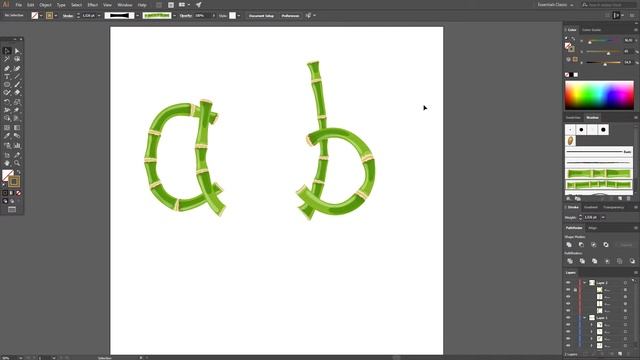Click the New Brush icon in Brushes panel
Image resolution: width=640 pixels, height=360 pixels.
[x=620, y=198]
